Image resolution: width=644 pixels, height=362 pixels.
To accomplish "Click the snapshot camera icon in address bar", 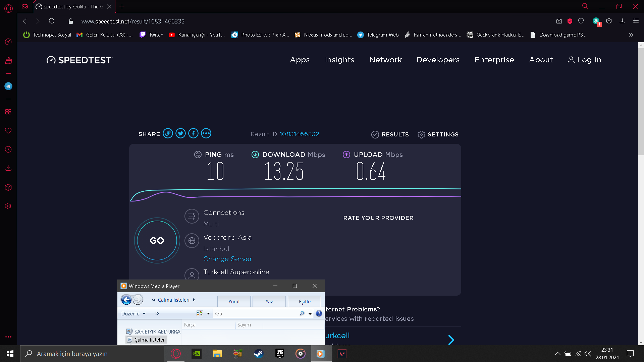I will [x=559, y=21].
